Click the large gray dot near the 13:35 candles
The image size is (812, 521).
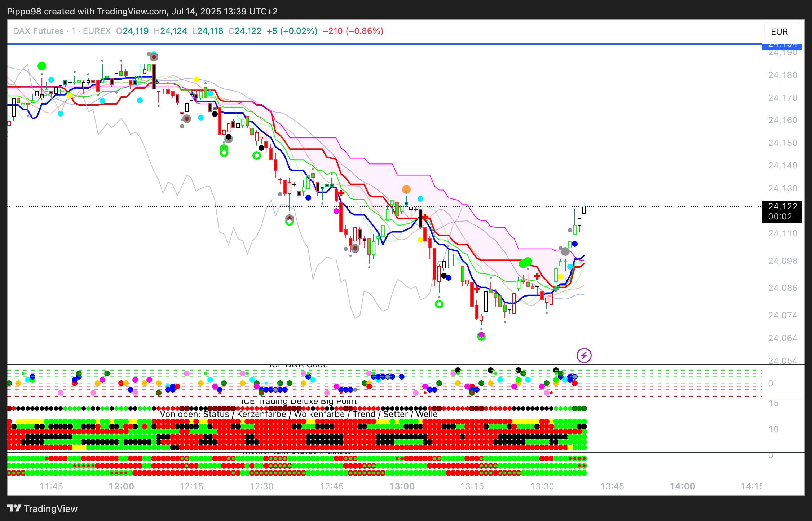click(565, 251)
